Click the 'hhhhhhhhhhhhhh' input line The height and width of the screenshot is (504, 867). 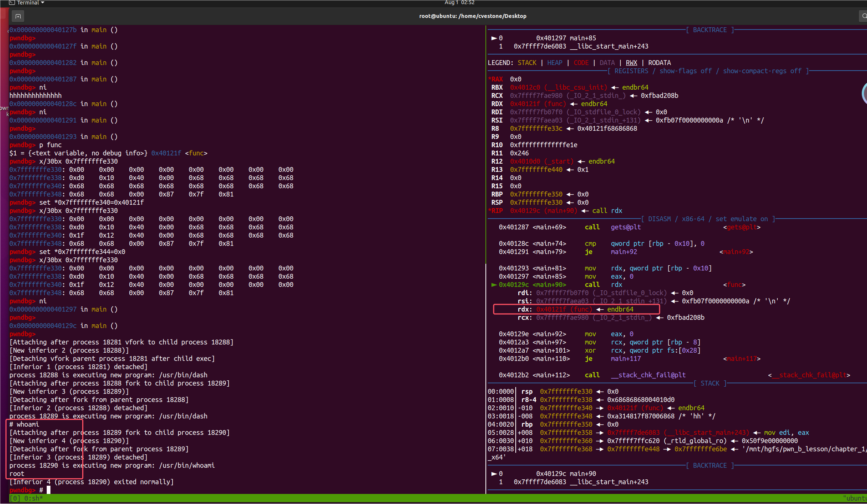[x=36, y=96]
